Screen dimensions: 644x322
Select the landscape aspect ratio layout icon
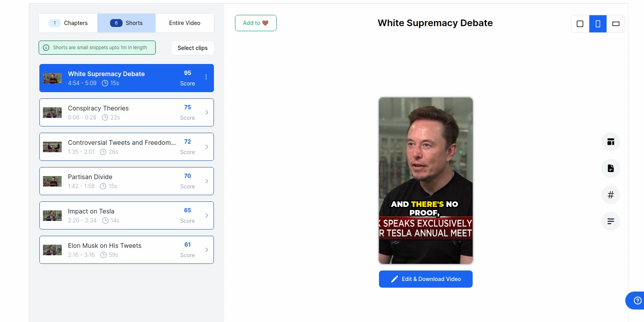pyautogui.click(x=616, y=24)
